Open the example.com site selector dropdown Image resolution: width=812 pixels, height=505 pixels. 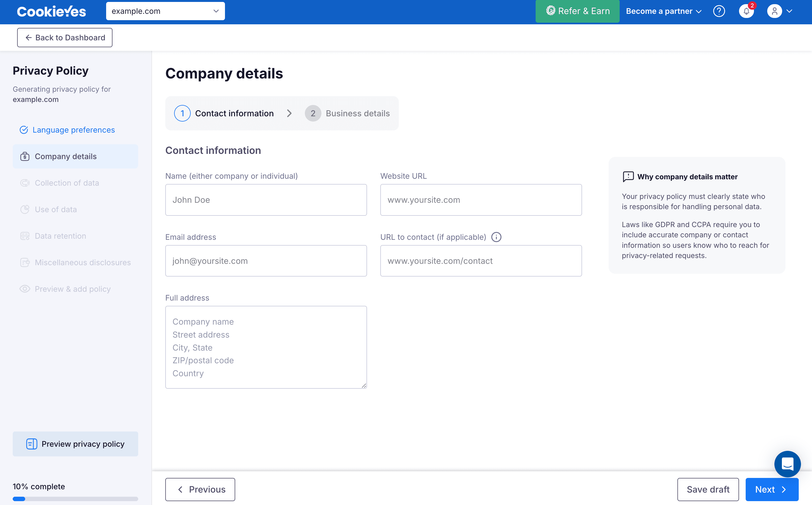coord(165,11)
